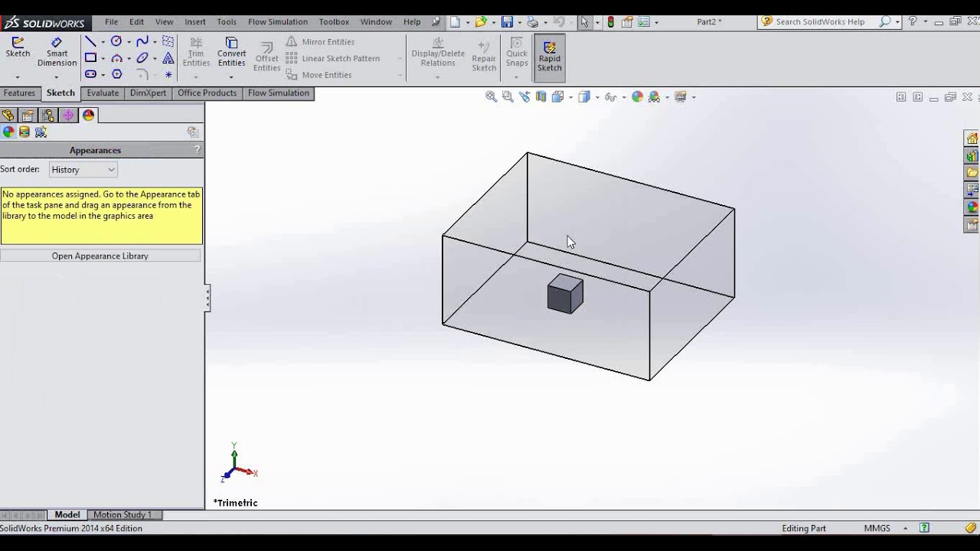Select the Circle sketch tool
This screenshot has height=551, width=980.
pyautogui.click(x=116, y=41)
